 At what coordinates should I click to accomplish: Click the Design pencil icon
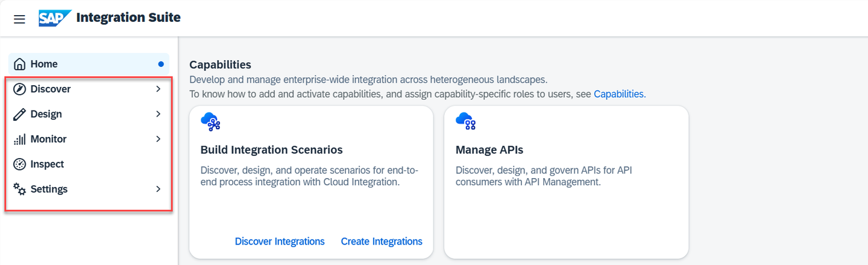click(x=19, y=114)
